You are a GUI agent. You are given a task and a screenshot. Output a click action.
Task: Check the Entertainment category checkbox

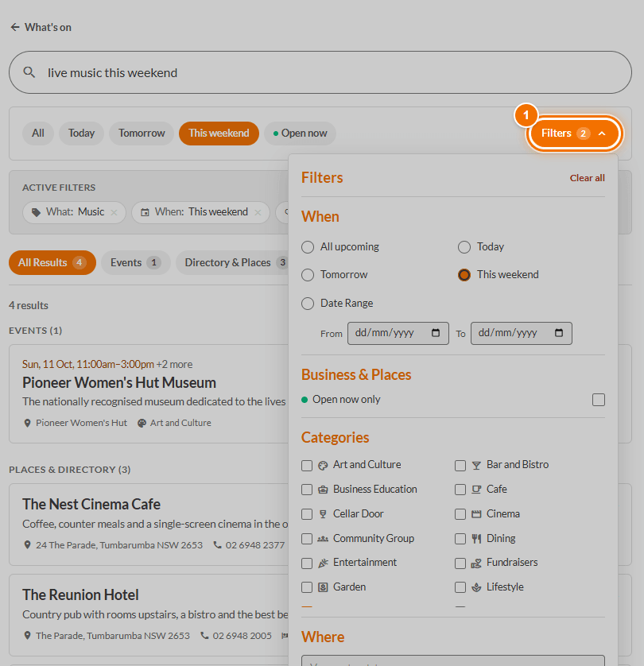307,563
